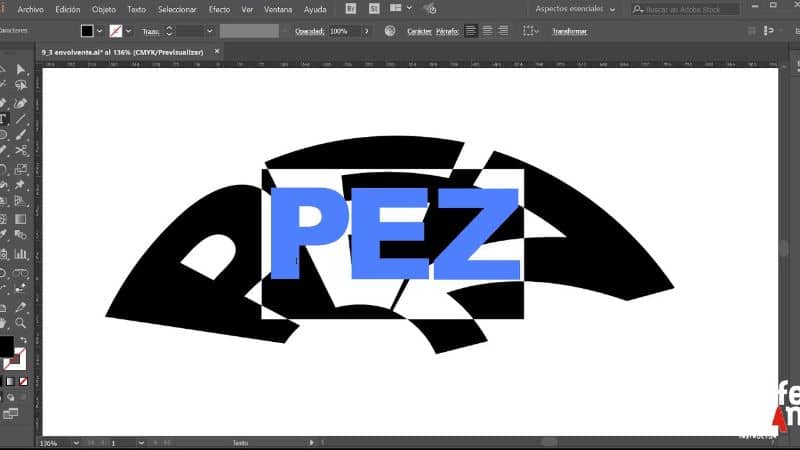This screenshot has width=800, height=450.
Task: Select the Scissors tool
Action: [x=20, y=151]
